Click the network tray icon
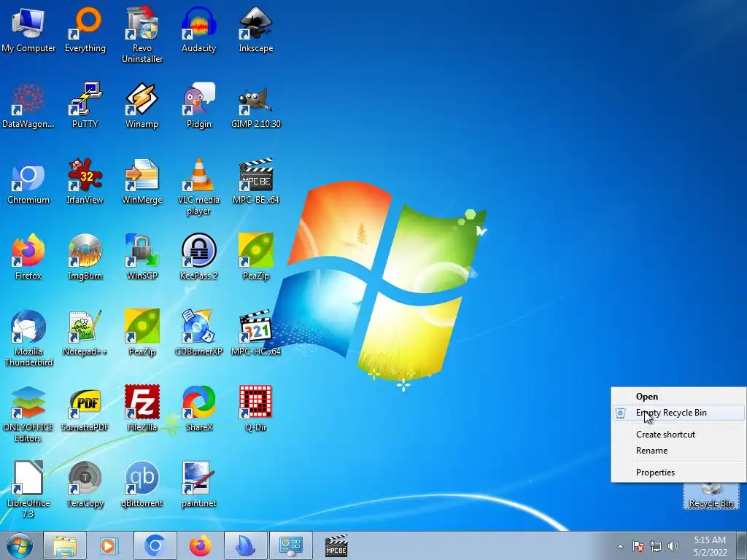 click(656, 546)
